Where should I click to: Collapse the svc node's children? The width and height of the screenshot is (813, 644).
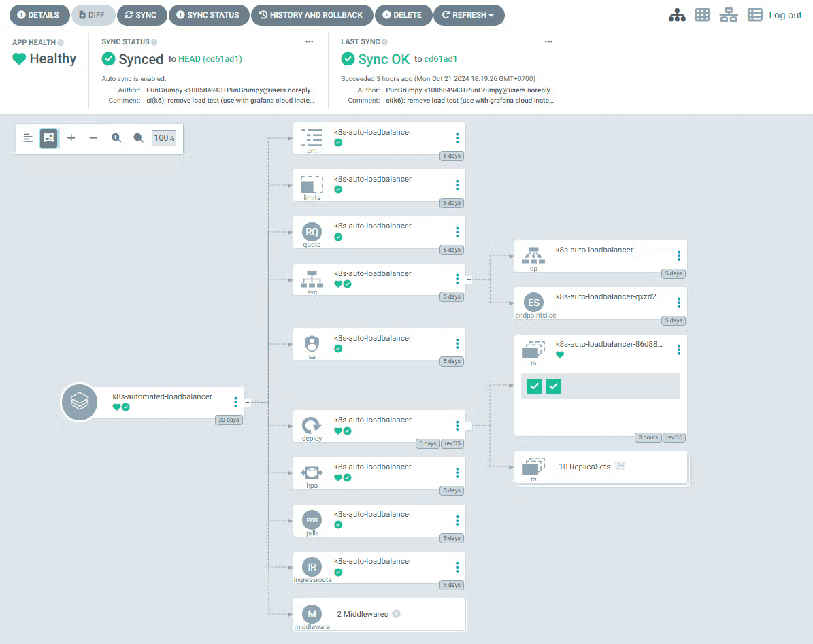[x=468, y=279]
